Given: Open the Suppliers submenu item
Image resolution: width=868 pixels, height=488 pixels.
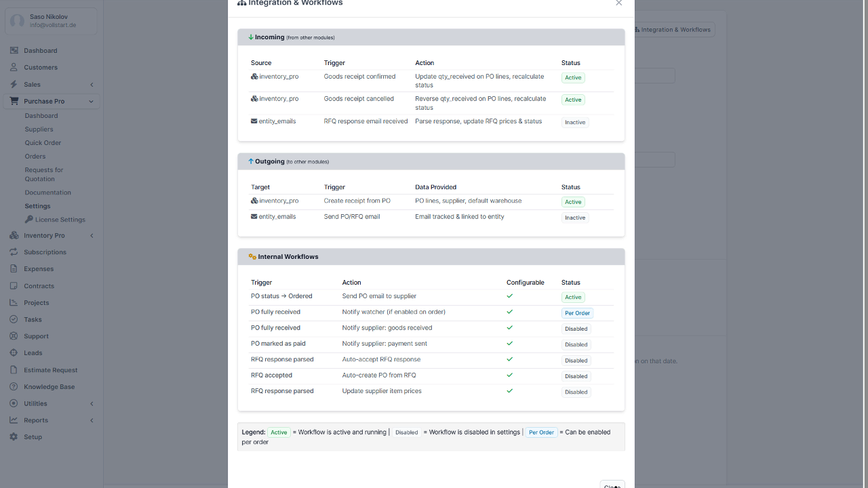Looking at the screenshot, I should click(39, 129).
